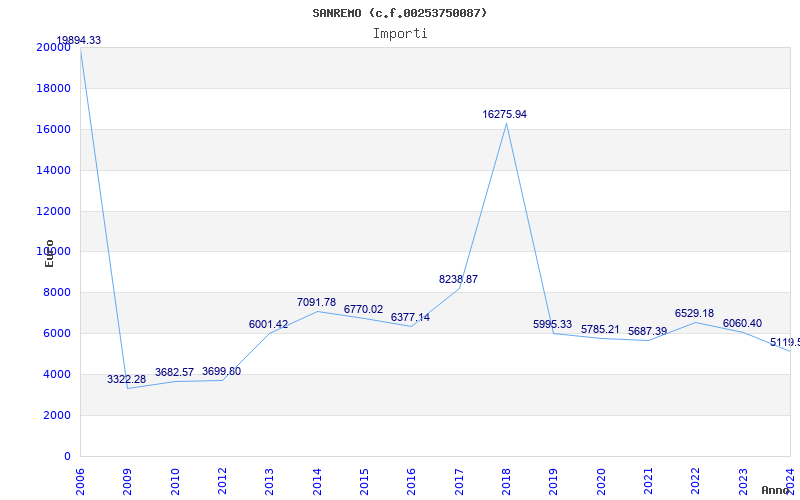Click the 12000 y-axis tick label
Screen dimensions: 800x500
point(54,211)
